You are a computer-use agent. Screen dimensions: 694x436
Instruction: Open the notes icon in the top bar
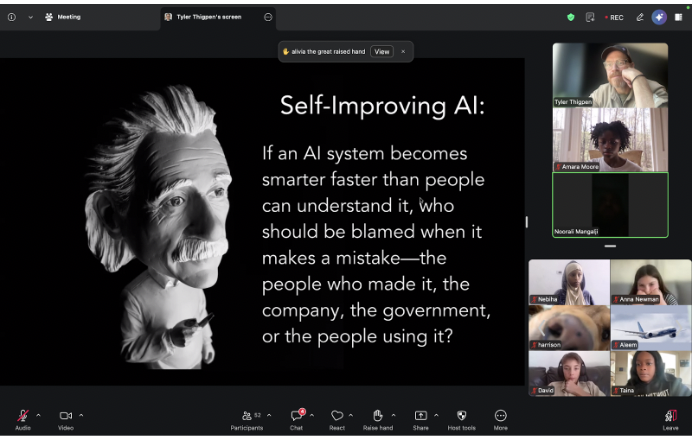pyautogui.click(x=590, y=17)
